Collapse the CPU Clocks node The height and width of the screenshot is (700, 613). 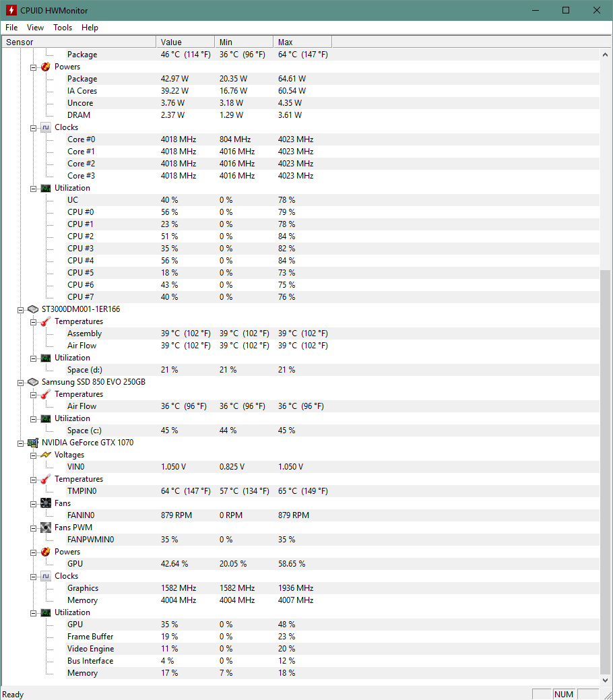[x=33, y=129]
